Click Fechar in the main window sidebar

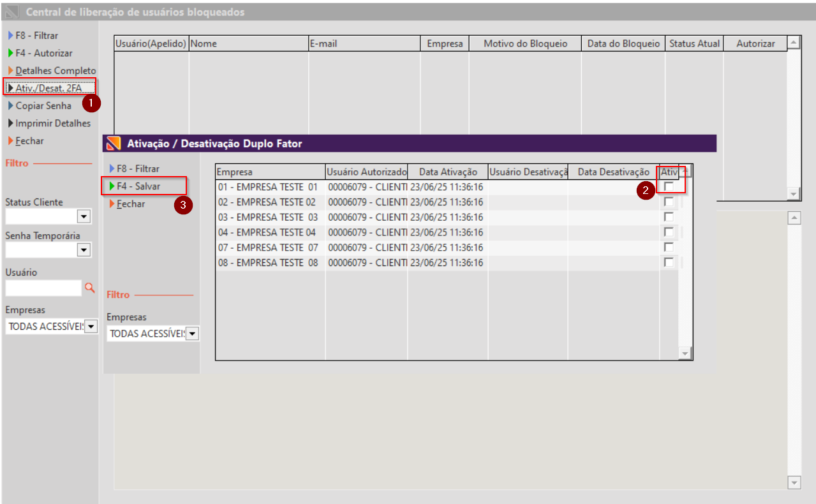pyautogui.click(x=26, y=140)
